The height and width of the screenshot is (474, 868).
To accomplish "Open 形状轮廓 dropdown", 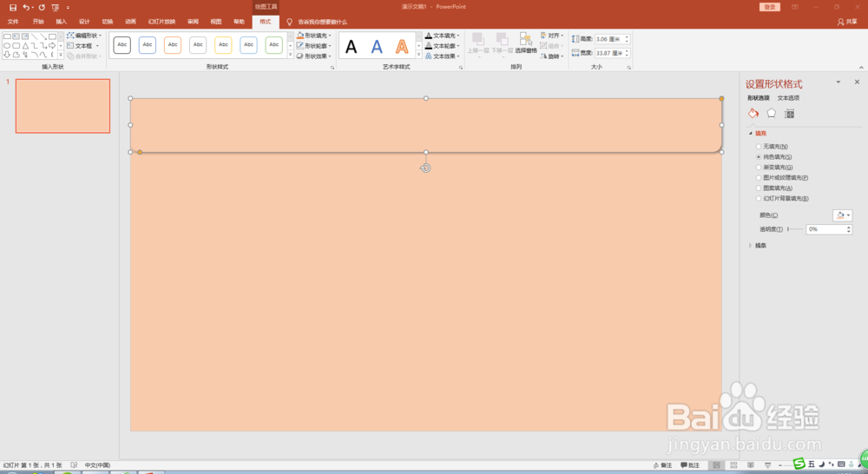I will [x=314, y=46].
